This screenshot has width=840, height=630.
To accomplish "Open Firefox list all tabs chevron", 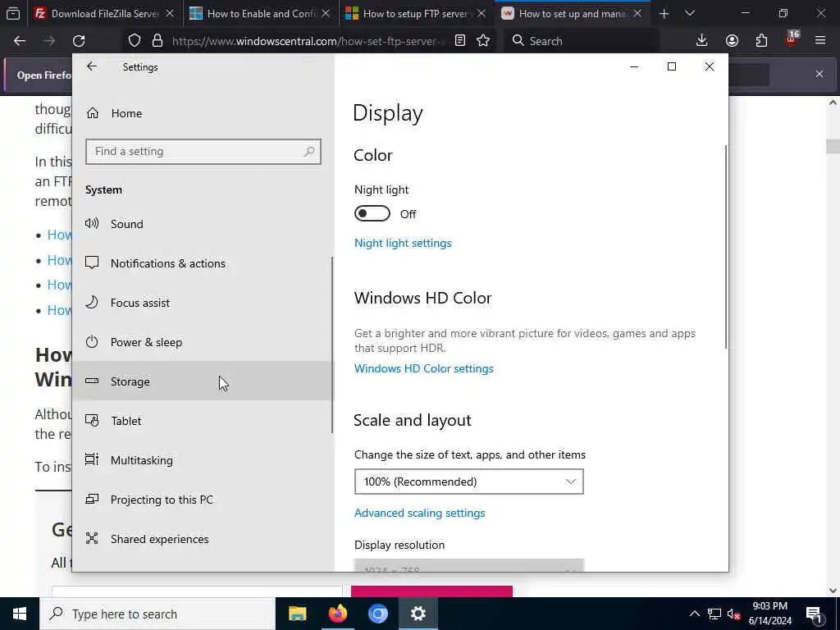I will click(x=689, y=14).
